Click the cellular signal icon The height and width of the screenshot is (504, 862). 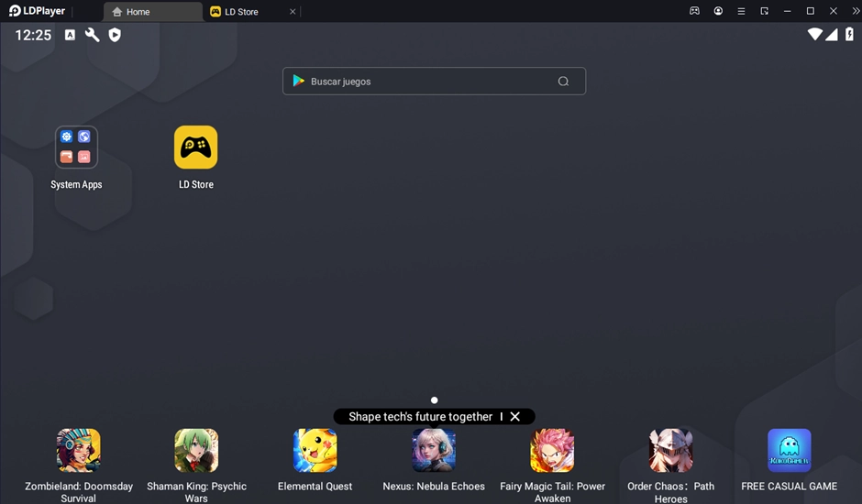tap(832, 35)
